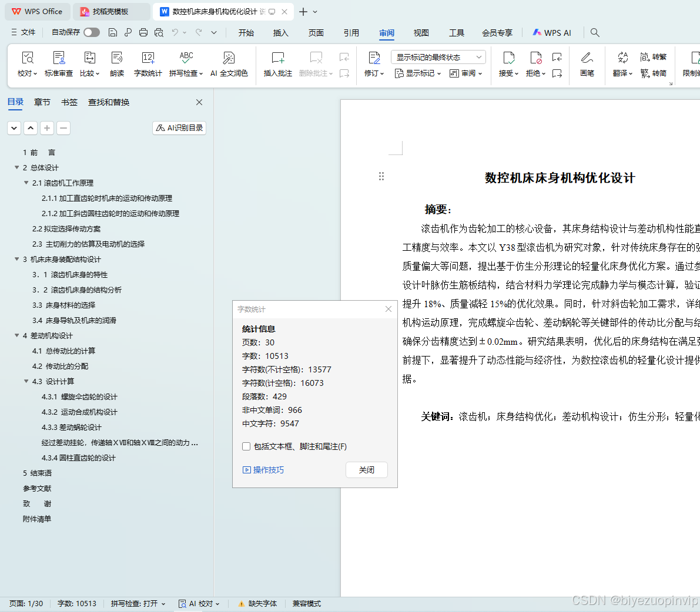
Task: Click 关闭 to close word count dialog
Action: tap(366, 469)
